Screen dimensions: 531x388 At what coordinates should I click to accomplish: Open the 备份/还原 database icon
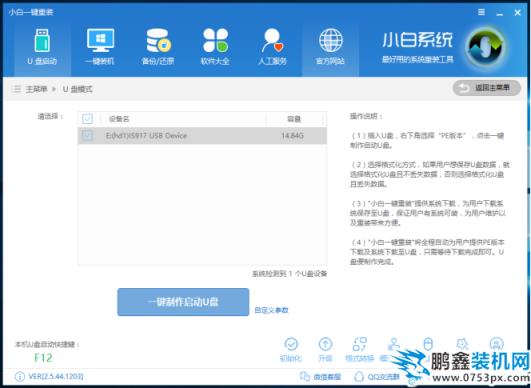tap(158, 41)
